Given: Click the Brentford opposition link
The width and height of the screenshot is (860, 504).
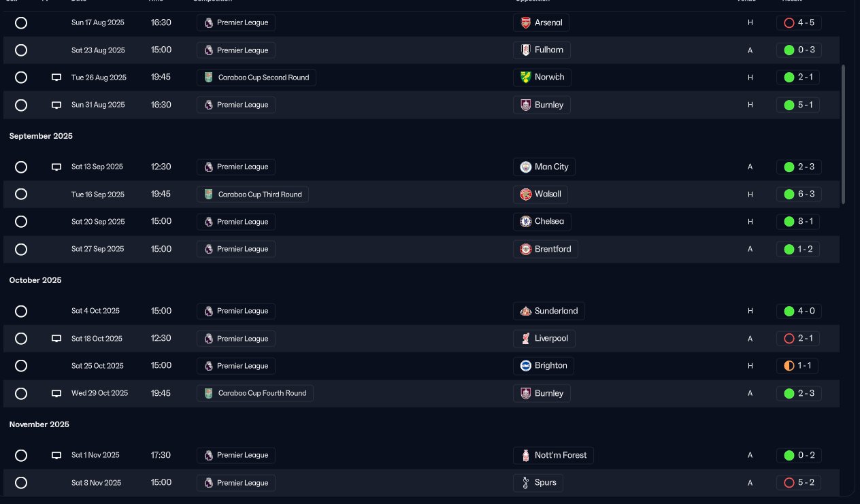Looking at the screenshot, I should (x=545, y=249).
